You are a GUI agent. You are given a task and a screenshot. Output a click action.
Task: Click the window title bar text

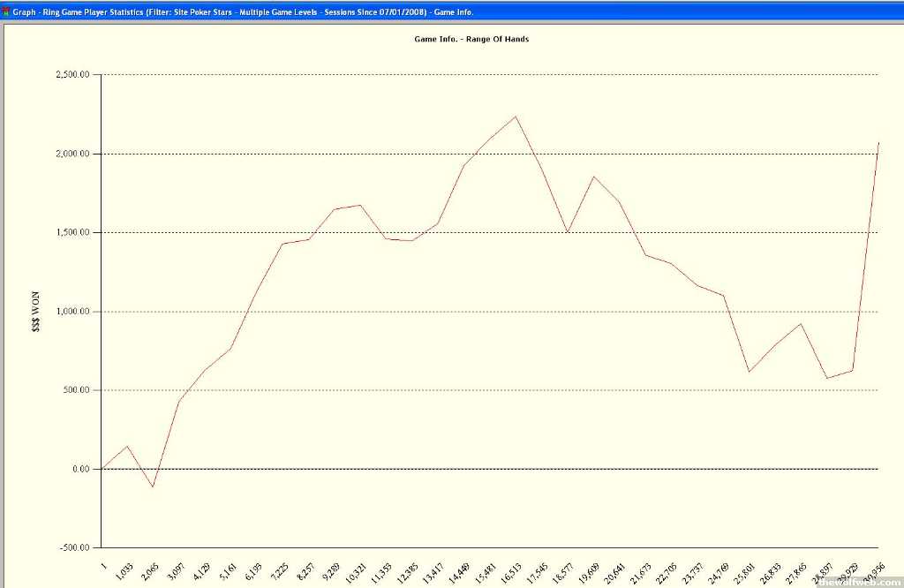pyautogui.click(x=243, y=12)
